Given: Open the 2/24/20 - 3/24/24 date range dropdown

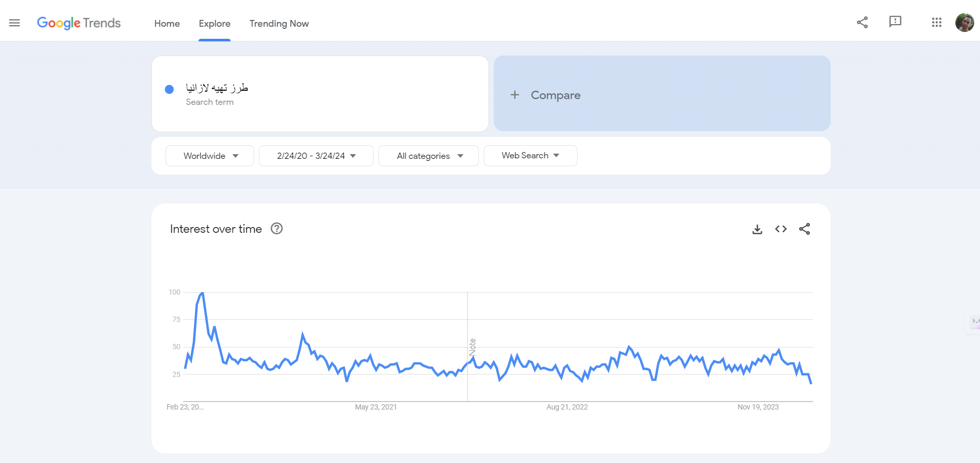Looking at the screenshot, I should pos(316,156).
